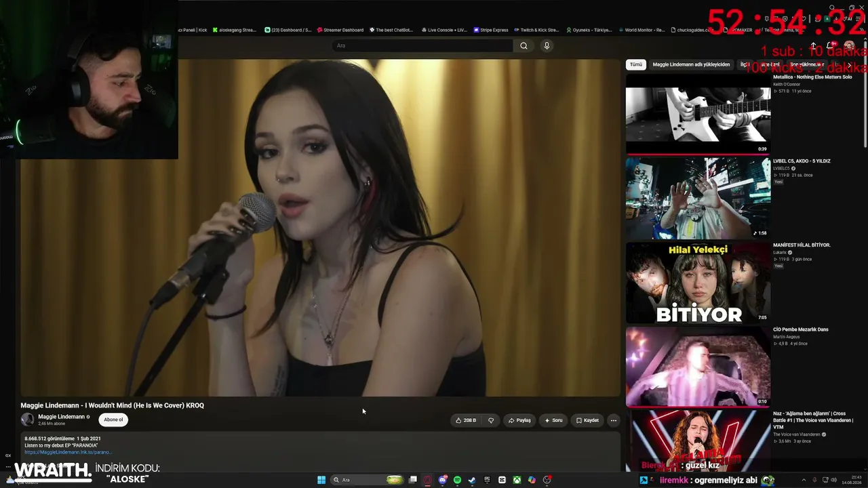This screenshot has height=488, width=868.
Task: Open Discord from the taskbar
Action: 443,480
